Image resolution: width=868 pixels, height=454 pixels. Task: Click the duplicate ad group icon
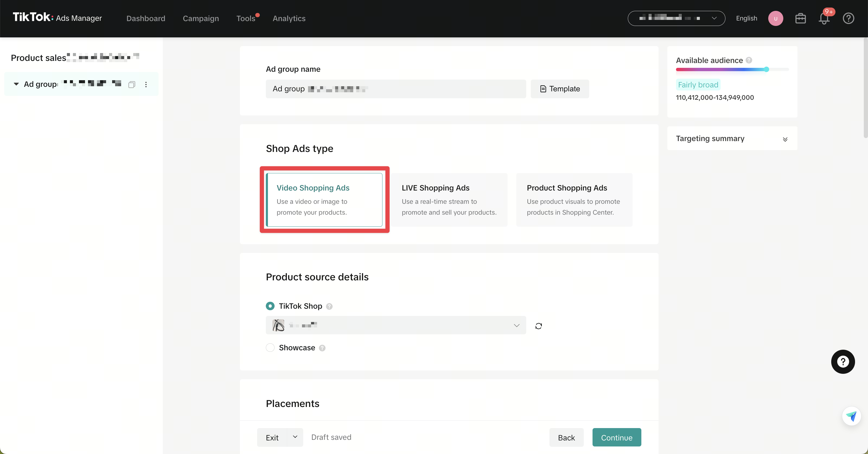(132, 84)
